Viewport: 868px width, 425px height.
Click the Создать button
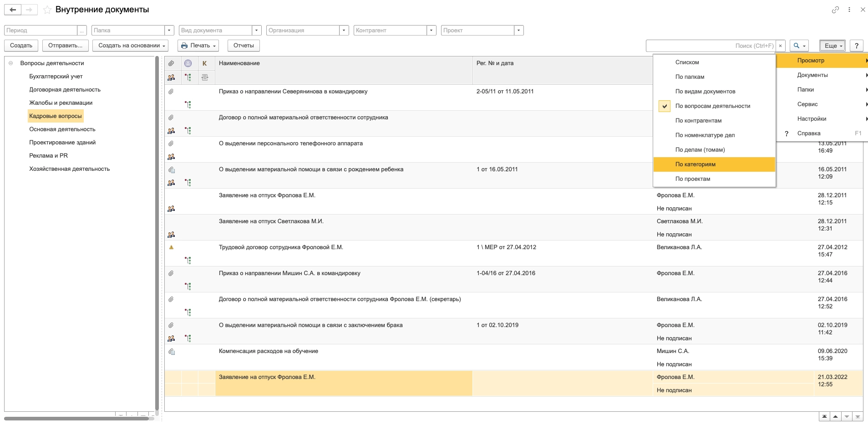21,46
